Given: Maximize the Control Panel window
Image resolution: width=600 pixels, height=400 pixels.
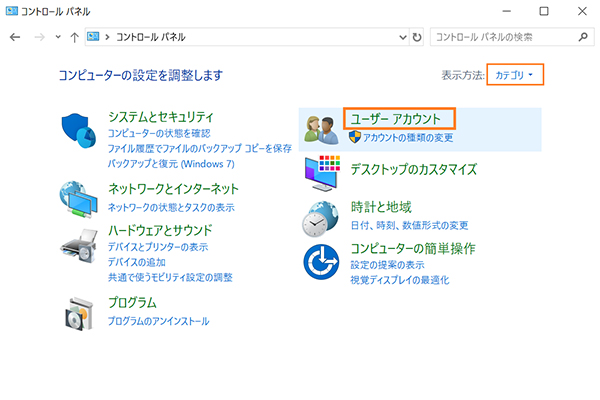Looking at the screenshot, I should pos(544,11).
